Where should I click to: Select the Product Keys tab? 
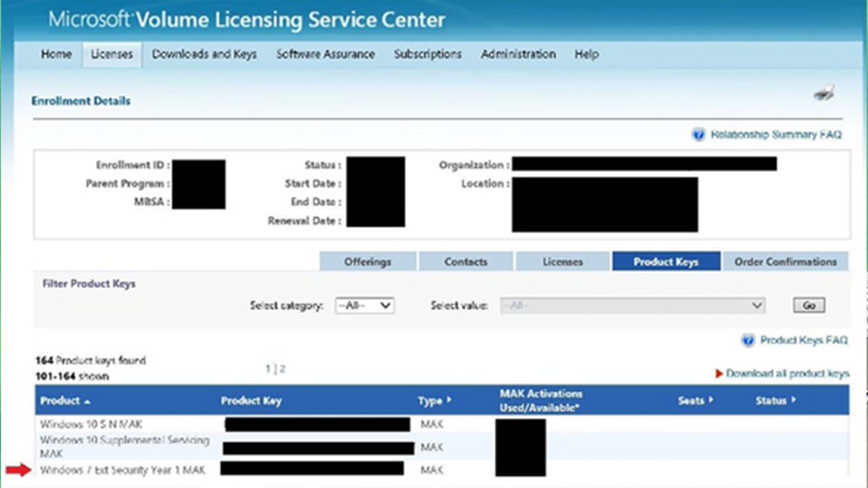point(666,262)
